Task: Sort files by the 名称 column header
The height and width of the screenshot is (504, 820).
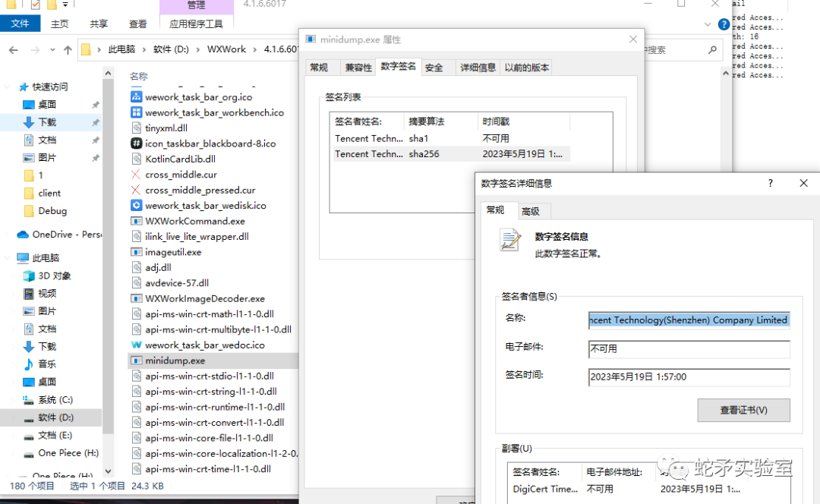Action: pyautogui.click(x=139, y=77)
